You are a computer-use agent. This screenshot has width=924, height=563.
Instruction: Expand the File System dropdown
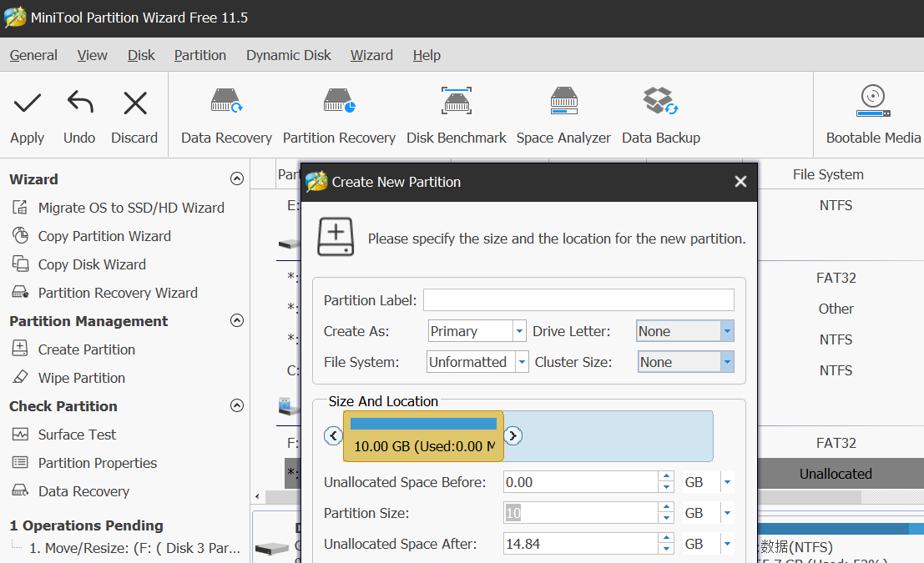click(x=522, y=362)
